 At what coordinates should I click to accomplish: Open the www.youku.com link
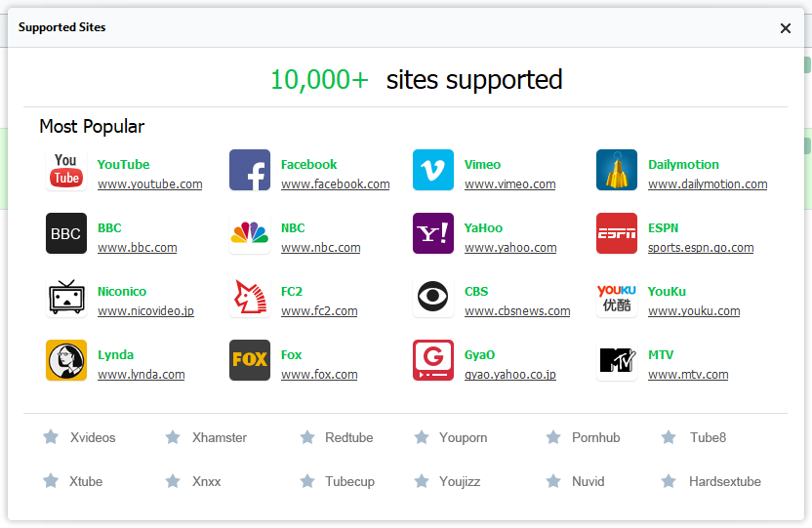[694, 311]
